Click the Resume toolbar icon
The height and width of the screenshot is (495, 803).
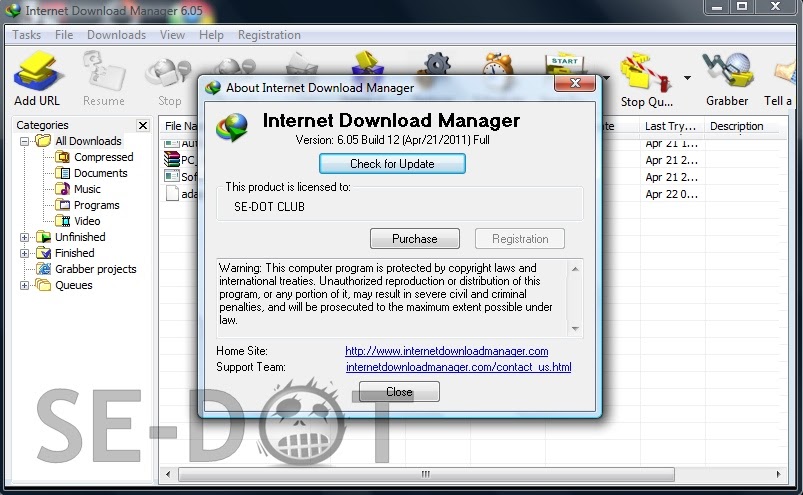click(x=104, y=77)
